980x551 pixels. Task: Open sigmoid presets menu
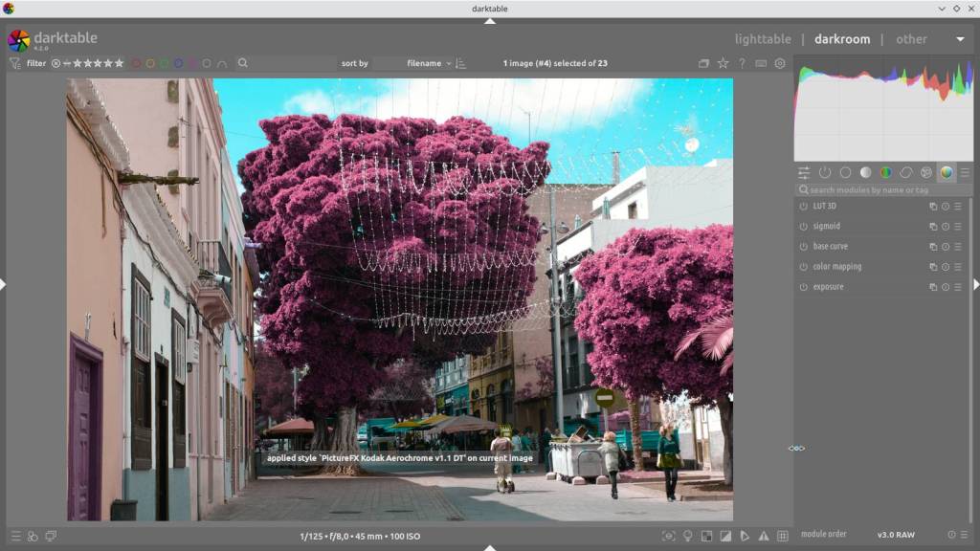pos(958,226)
